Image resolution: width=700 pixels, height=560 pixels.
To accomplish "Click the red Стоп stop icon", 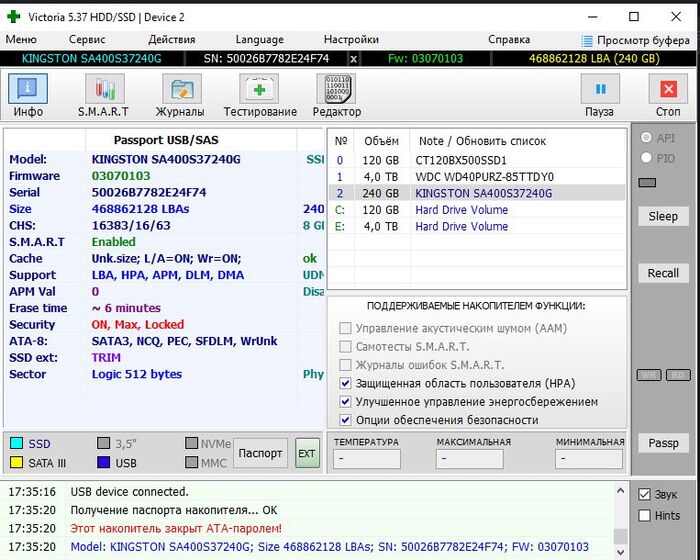I will click(668, 89).
